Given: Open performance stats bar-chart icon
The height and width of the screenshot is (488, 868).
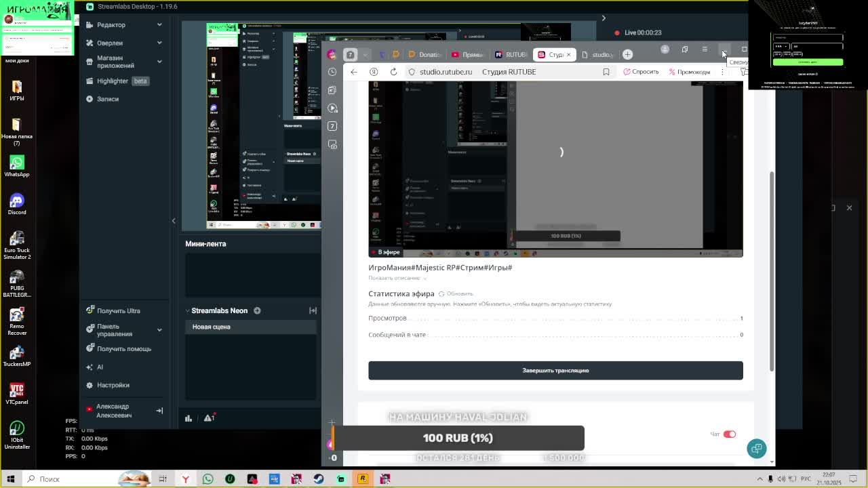Looking at the screenshot, I should point(189,418).
